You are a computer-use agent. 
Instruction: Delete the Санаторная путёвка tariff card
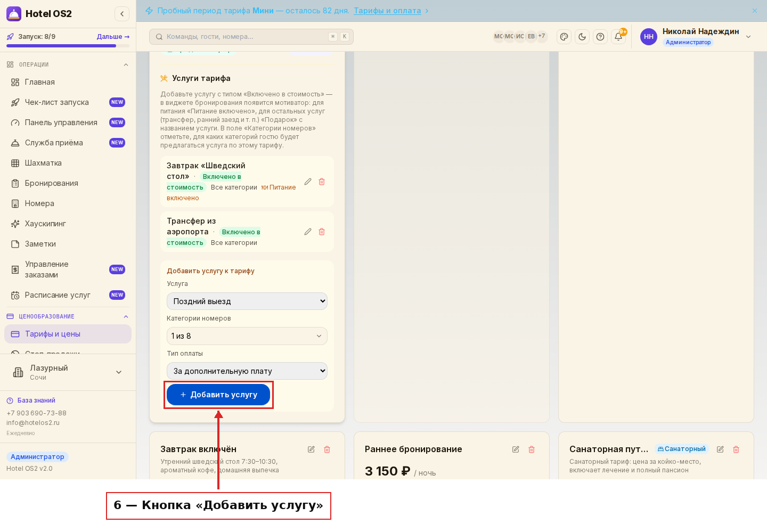[x=736, y=449]
